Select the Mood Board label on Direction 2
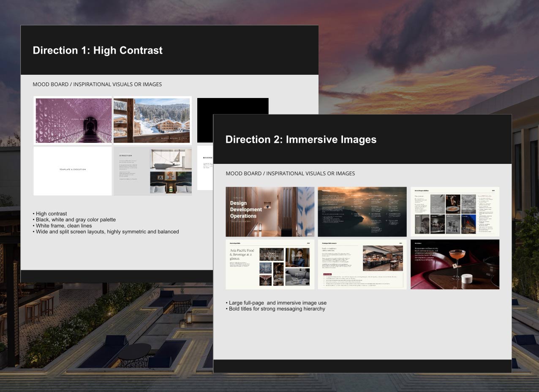Viewport: 539px width, 392px height. coord(291,173)
